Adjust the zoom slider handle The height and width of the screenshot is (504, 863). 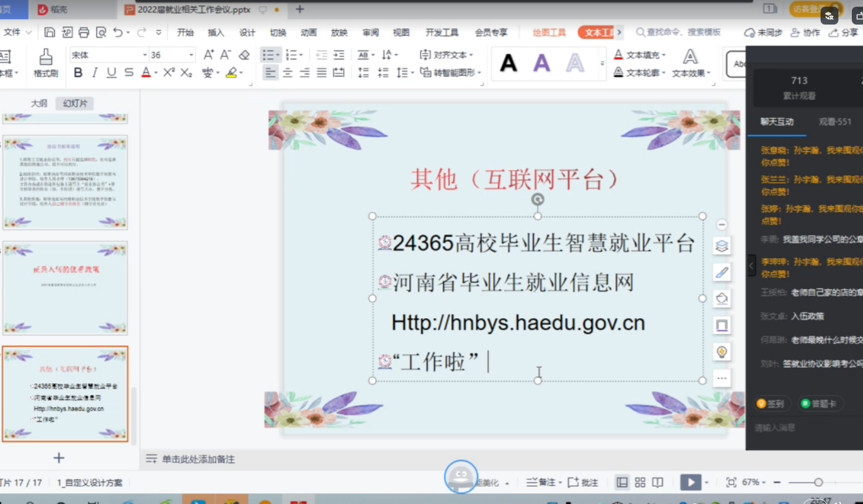[818, 482]
